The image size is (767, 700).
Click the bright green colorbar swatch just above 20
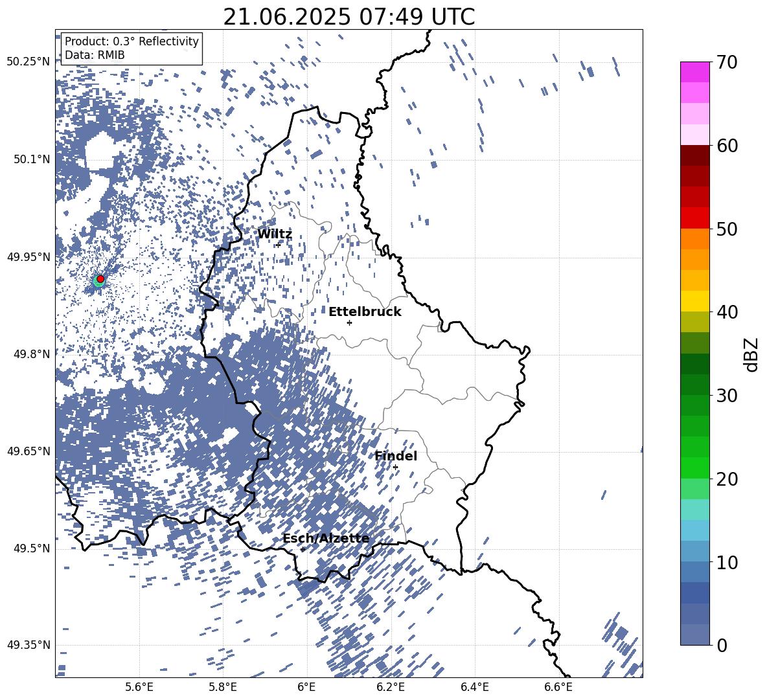pyautogui.click(x=694, y=468)
